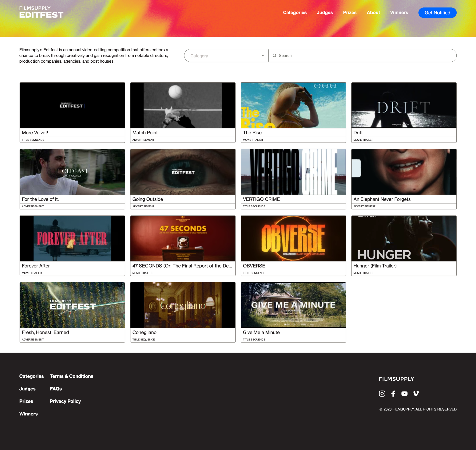The image size is (476, 450).
Task: Open The Rise trailer thumbnail
Action: [x=293, y=105]
